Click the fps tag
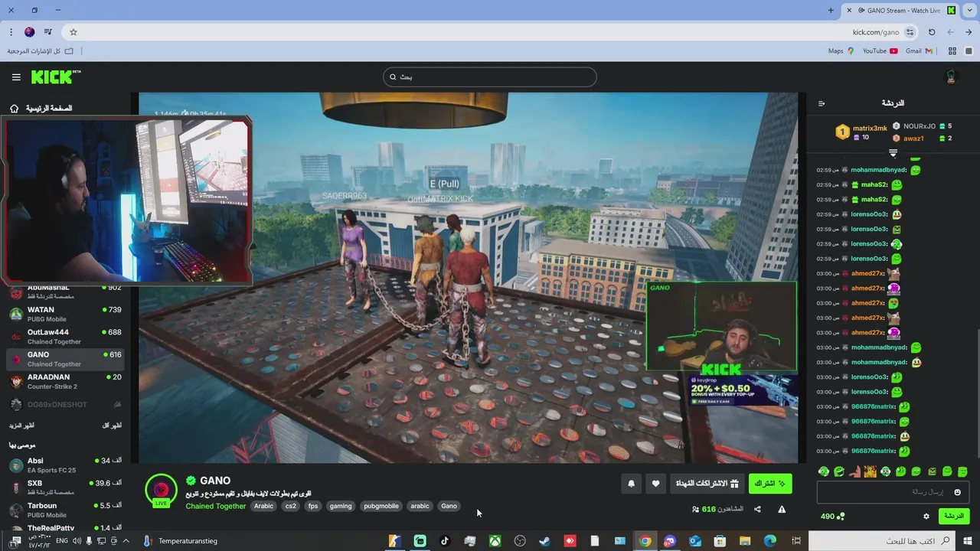 [x=312, y=506]
